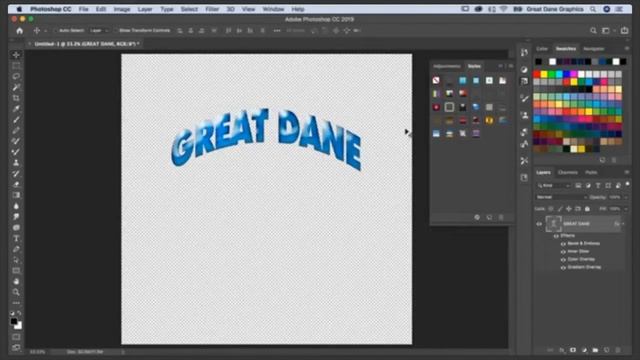Hide the Color Overlay effect

tap(563, 260)
